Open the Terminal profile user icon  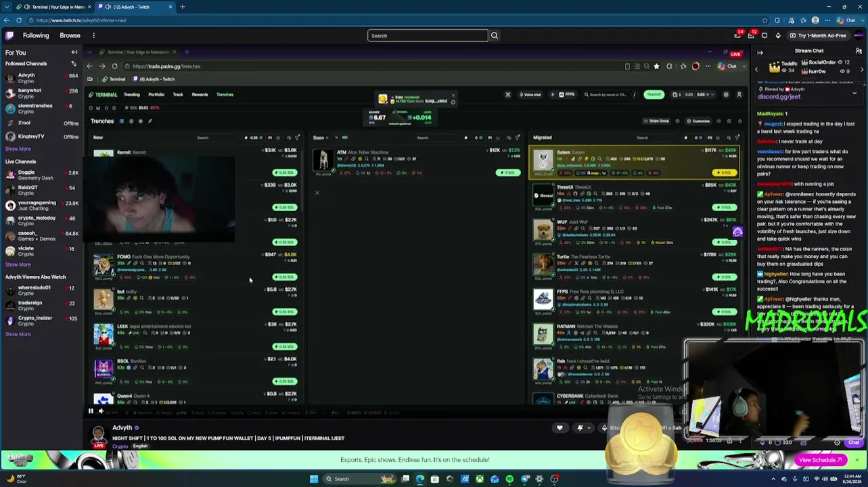click(739, 95)
